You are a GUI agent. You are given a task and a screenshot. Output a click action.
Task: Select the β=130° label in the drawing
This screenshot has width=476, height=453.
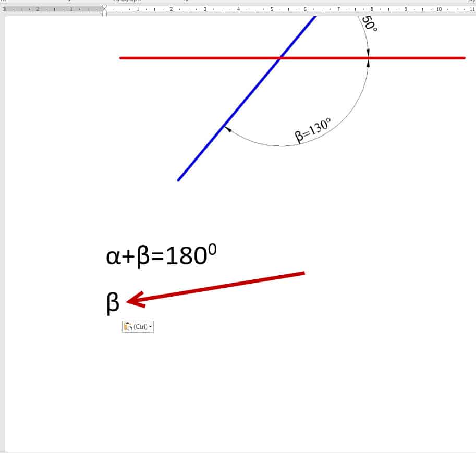[313, 130]
